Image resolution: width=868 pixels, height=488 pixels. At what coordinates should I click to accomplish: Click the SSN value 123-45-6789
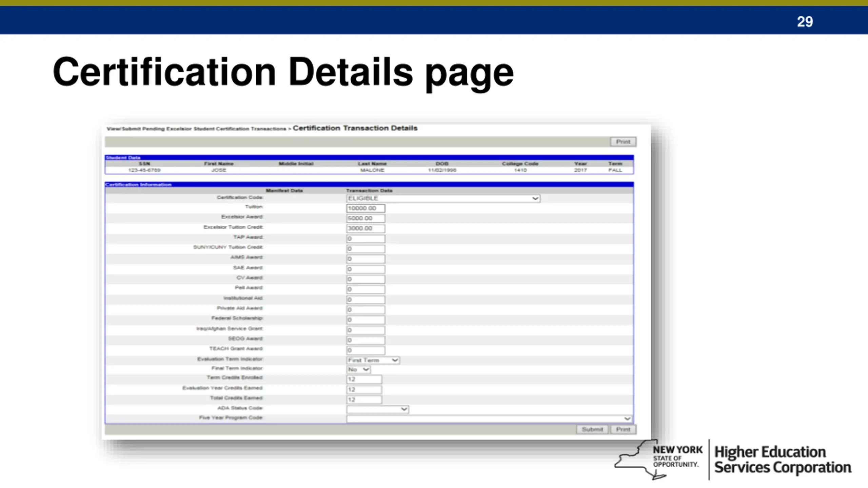coord(144,170)
